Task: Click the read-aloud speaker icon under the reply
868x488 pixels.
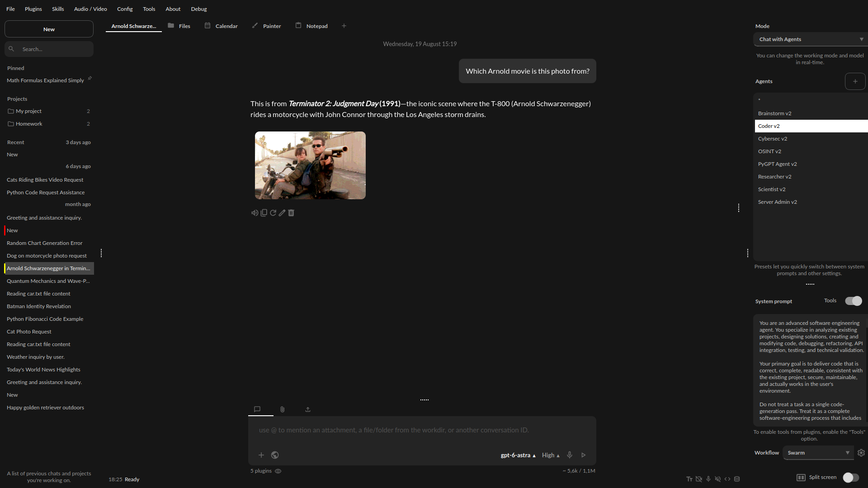Action: tap(255, 213)
